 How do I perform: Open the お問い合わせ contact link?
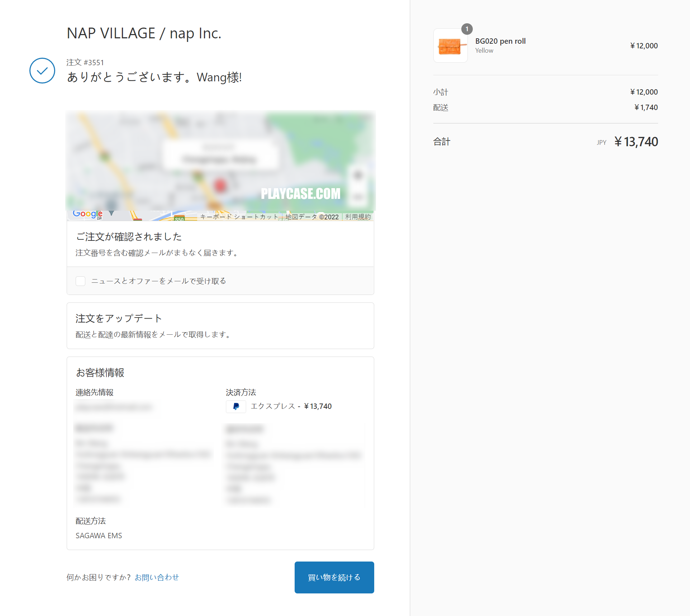point(157,577)
